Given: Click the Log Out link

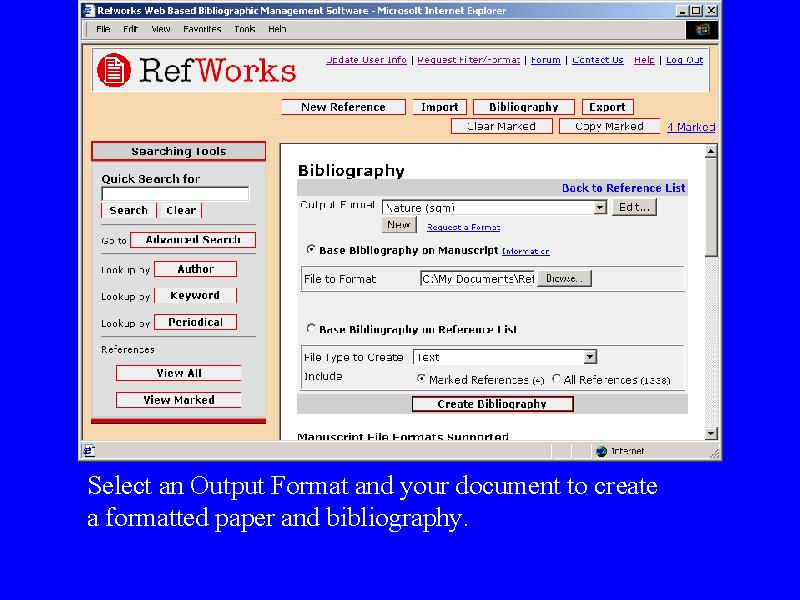Looking at the screenshot, I should coord(684,60).
